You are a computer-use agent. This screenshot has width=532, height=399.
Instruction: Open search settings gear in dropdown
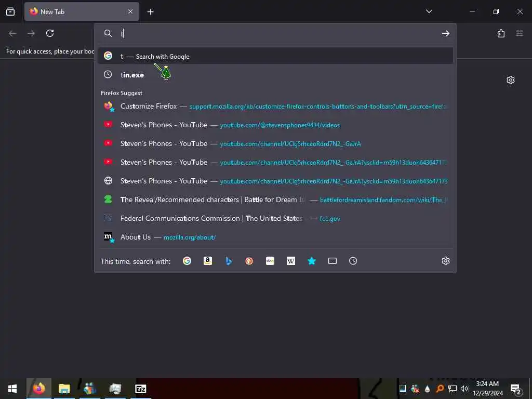pyautogui.click(x=445, y=261)
